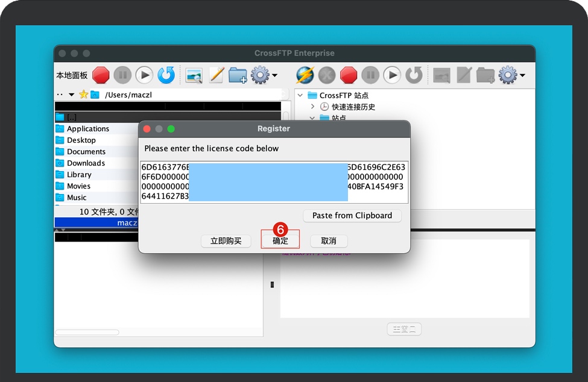Click the local panel play button
Image resolution: width=588 pixels, height=382 pixels.
(x=144, y=75)
